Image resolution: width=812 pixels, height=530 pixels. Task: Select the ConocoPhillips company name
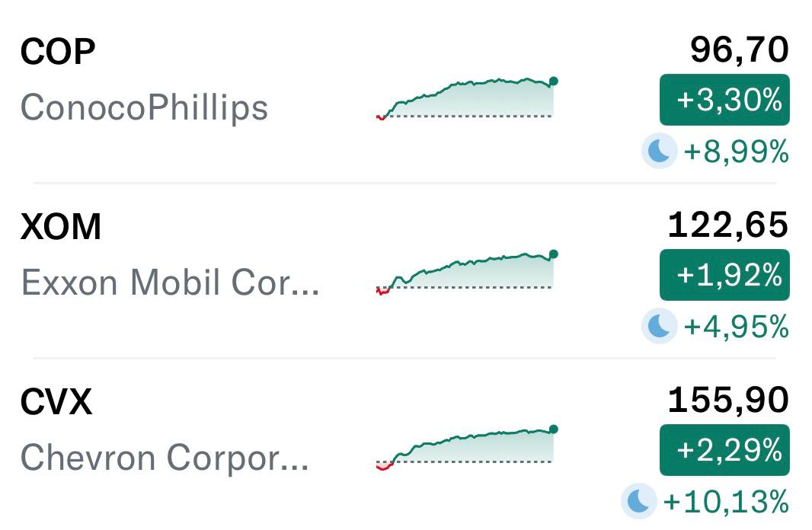[x=145, y=107]
